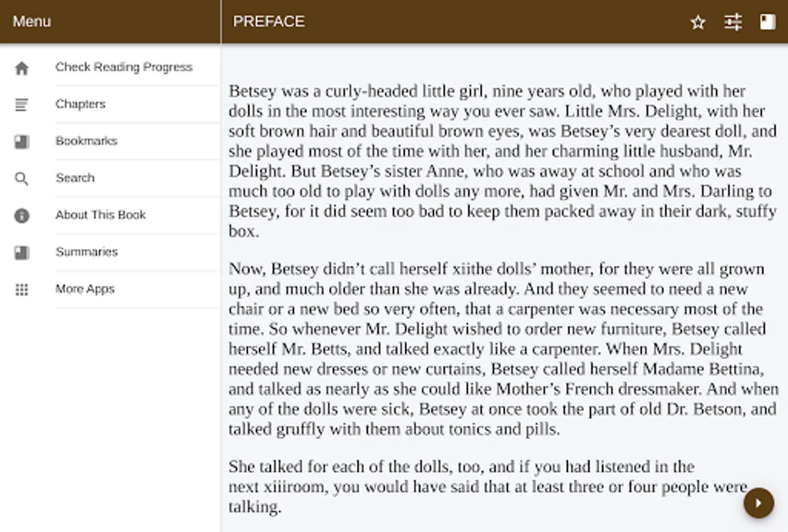Viewport: 788px width, 532px height.
Task: Click the first paragraph about Betsey
Action: pyautogui.click(x=502, y=161)
